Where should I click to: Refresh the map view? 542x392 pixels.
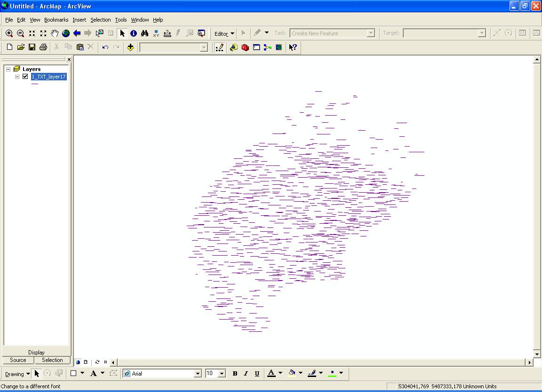tap(97, 362)
